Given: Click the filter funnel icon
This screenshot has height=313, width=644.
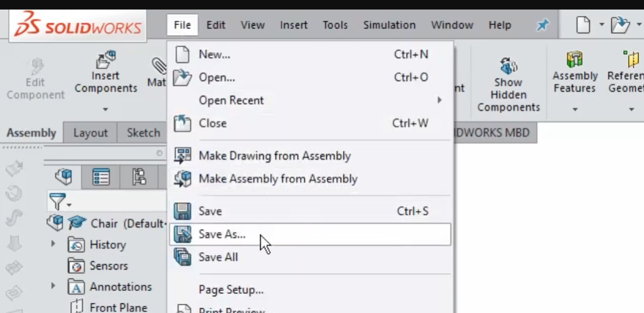Looking at the screenshot, I should (57, 202).
